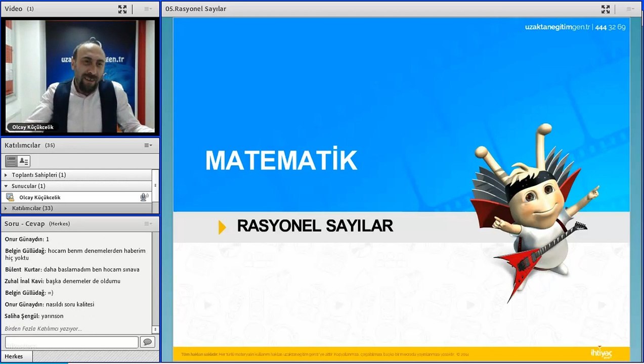Switch attendees to status view icon

[x=24, y=161]
